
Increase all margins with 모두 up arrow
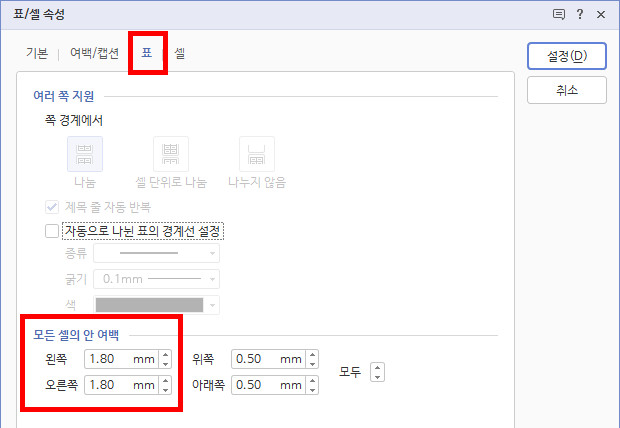coord(377,367)
